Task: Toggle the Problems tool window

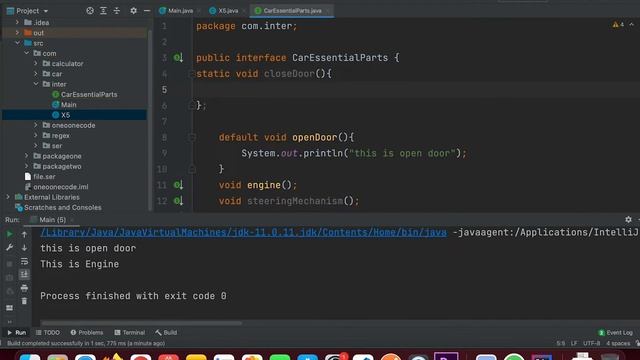Action: tap(87, 333)
